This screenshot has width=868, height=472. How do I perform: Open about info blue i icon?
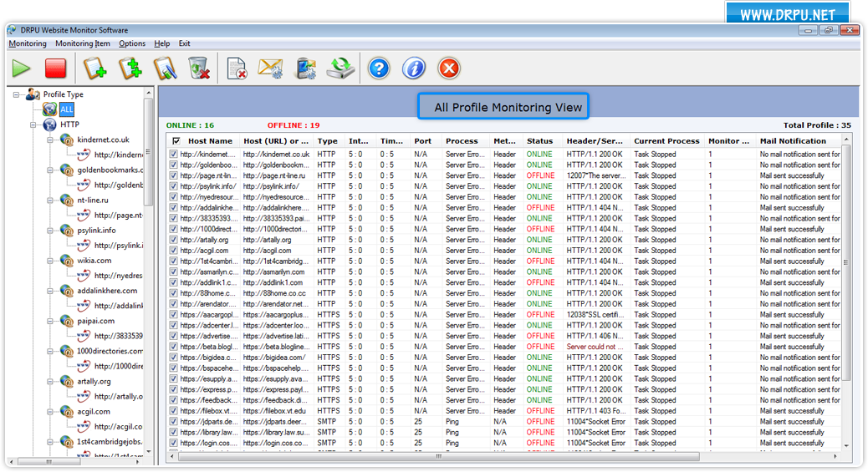pyautogui.click(x=414, y=68)
